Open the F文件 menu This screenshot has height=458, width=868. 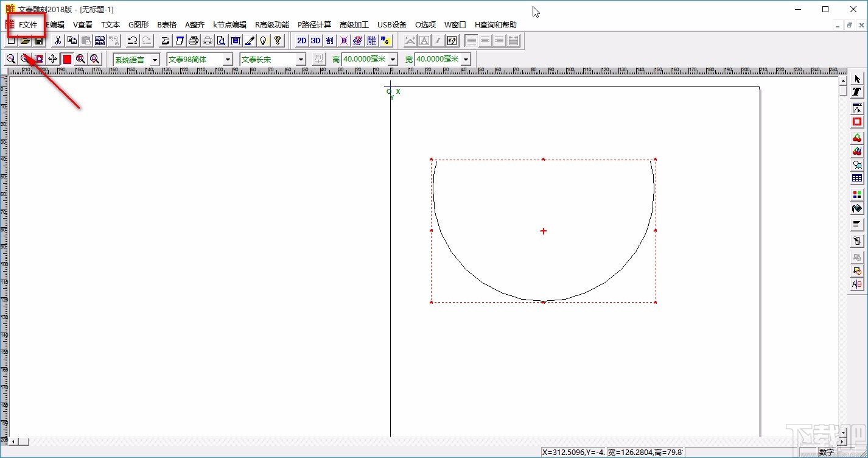(x=28, y=25)
